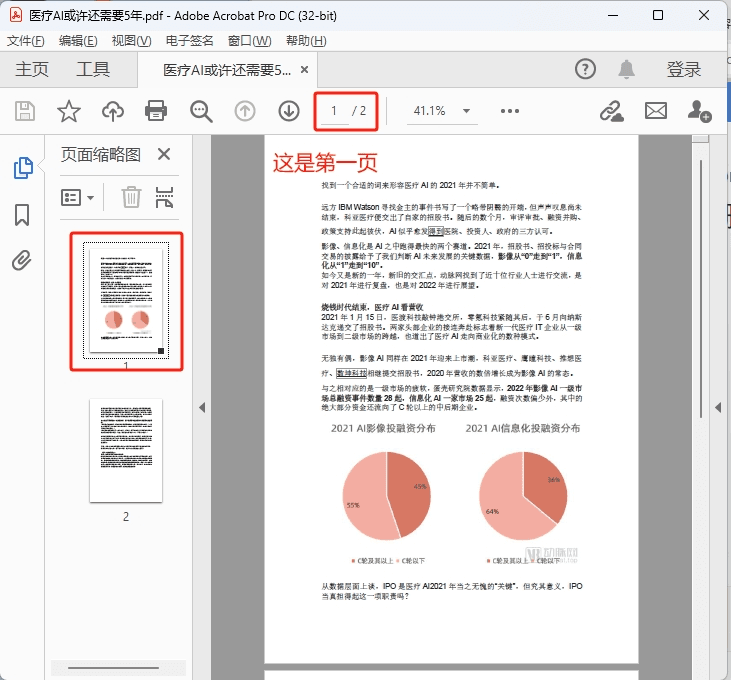Open the bookmarks panel in the sidebar
Image resolution: width=731 pixels, height=680 pixels.
pyautogui.click(x=22, y=215)
